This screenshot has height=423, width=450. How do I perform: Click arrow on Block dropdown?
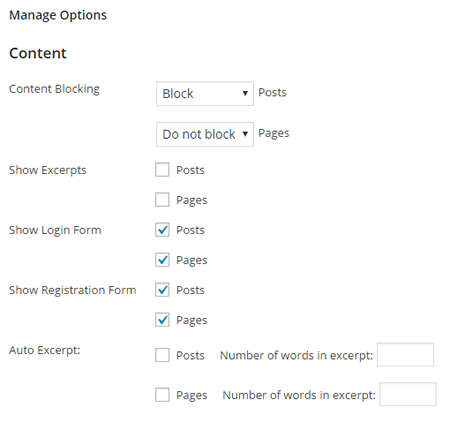245,93
